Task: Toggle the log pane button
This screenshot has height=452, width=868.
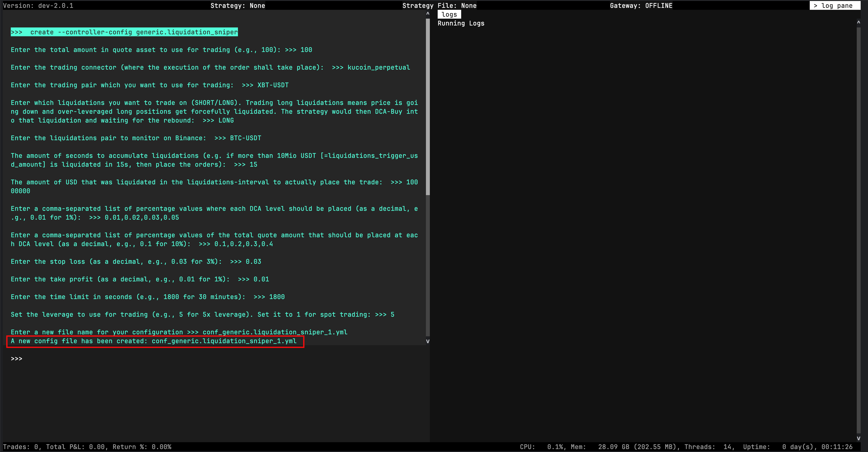Action: (x=834, y=5)
